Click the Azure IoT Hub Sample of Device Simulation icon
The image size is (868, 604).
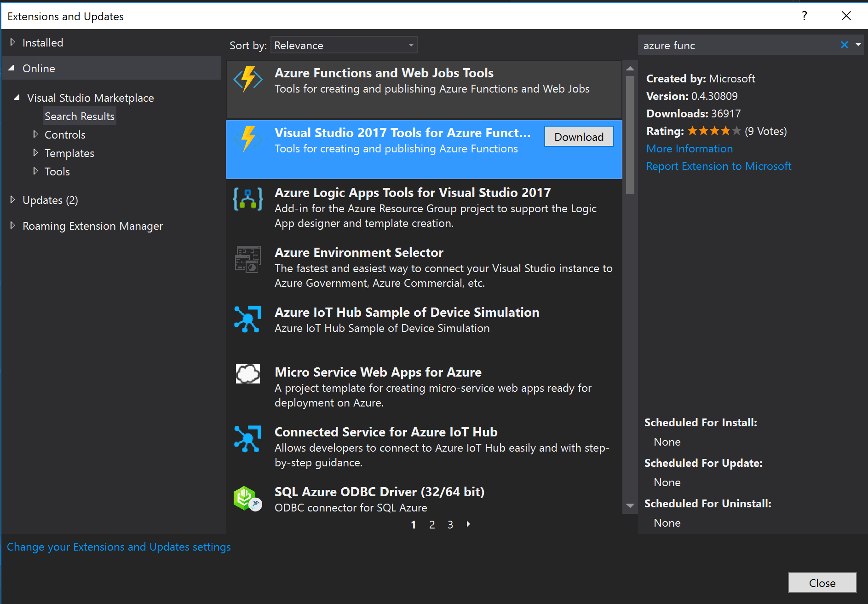(248, 319)
